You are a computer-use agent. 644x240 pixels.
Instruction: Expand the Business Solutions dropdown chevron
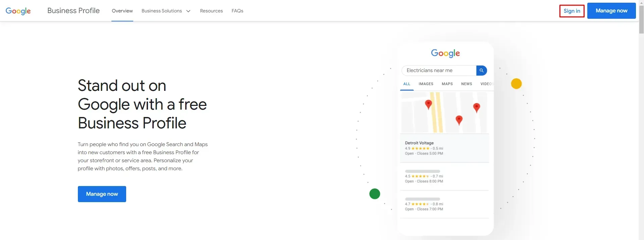point(188,11)
